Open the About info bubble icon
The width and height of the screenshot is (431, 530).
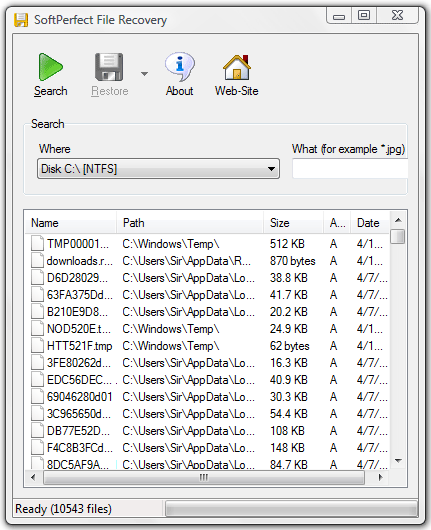(x=179, y=67)
